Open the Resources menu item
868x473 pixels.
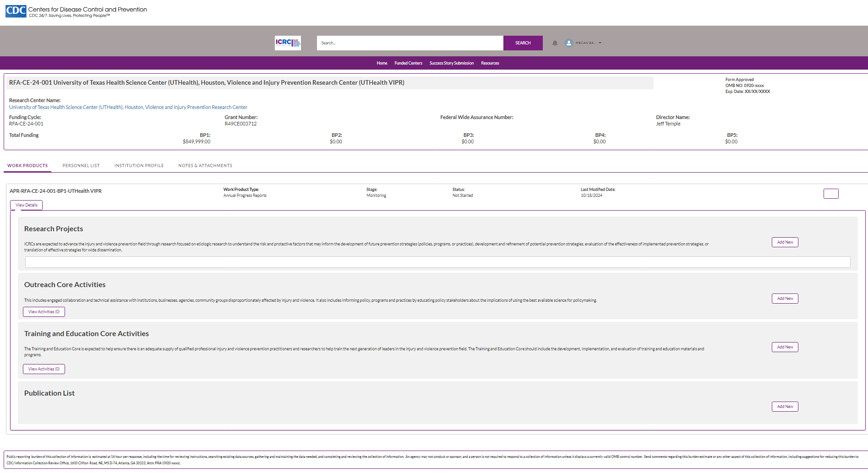pos(490,63)
